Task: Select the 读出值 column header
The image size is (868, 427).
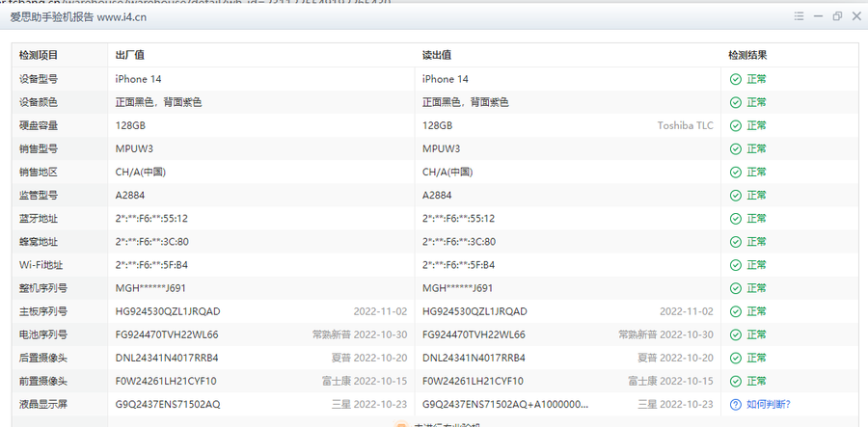Action: point(437,55)
